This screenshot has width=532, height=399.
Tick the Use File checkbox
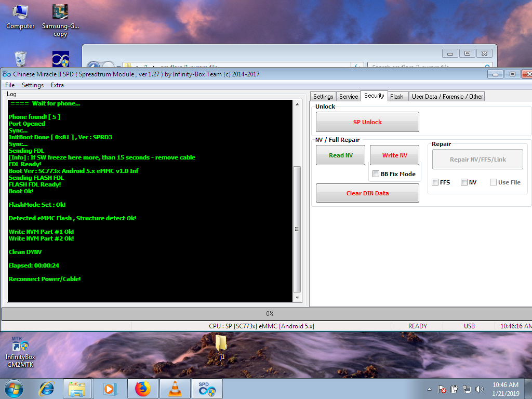click(494, 182)
